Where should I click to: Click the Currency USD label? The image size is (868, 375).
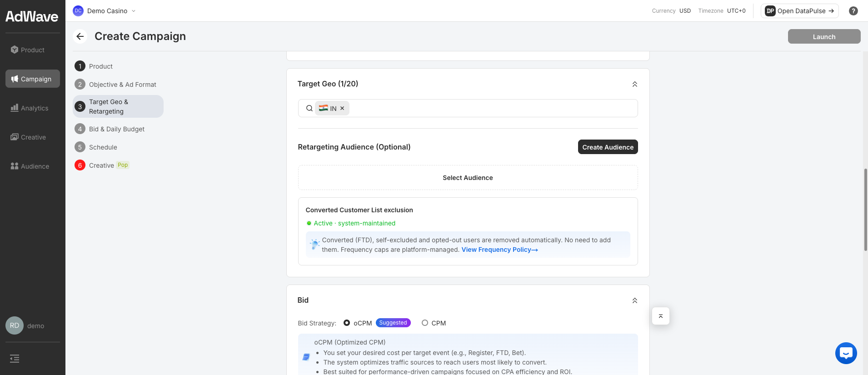pyautogui.click(x=671, y=11)
